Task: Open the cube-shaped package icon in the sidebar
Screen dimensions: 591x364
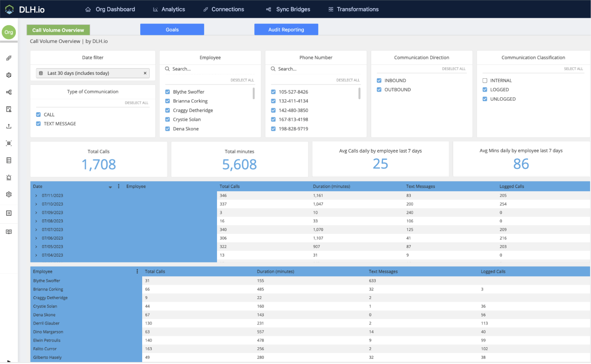Action: pyautogui.click(x=9, y=75)
